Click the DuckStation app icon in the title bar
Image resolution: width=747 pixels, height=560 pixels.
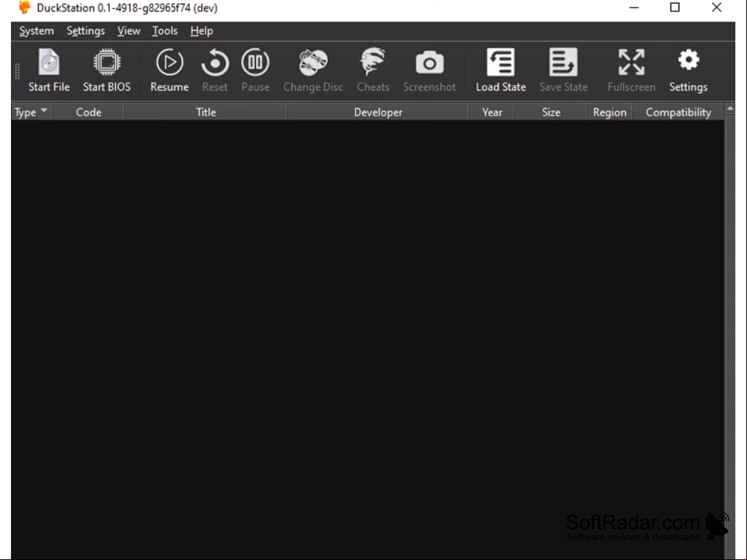pyautogui.click(x=24, y=7)
